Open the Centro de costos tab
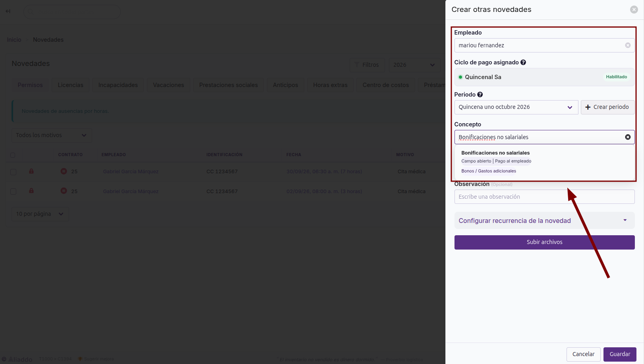This screenshot has height=364, width=644. click(x=386, y=85)
